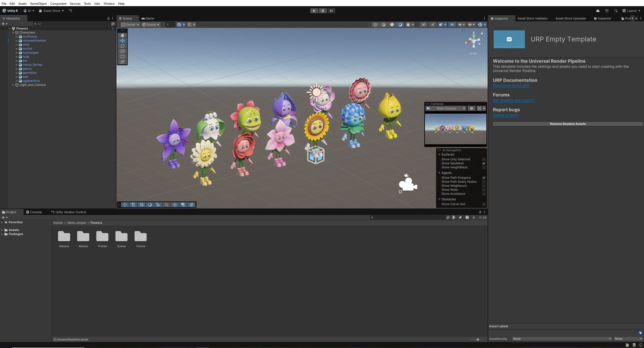This screenshot has height=348, width=644.
Task: Select the combined Transform tool
Action: point(122,62)
